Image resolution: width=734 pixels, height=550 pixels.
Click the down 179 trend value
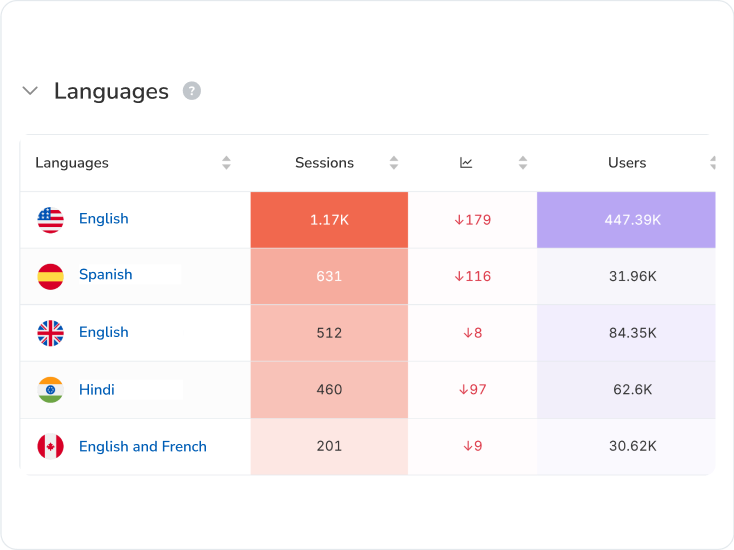point(472,220)
